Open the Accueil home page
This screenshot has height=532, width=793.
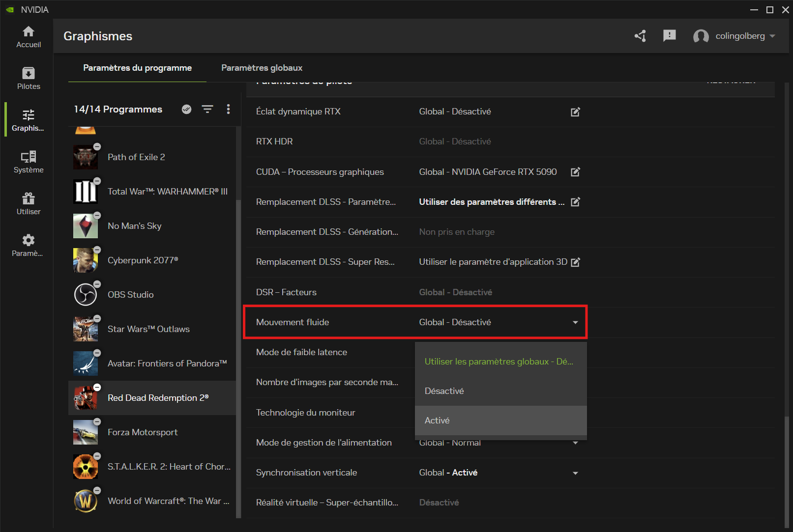click(x=29, y=37)
